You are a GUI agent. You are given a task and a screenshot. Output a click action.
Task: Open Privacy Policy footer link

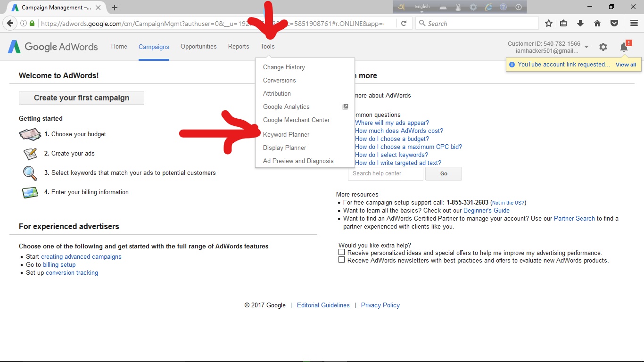point(380,305)
